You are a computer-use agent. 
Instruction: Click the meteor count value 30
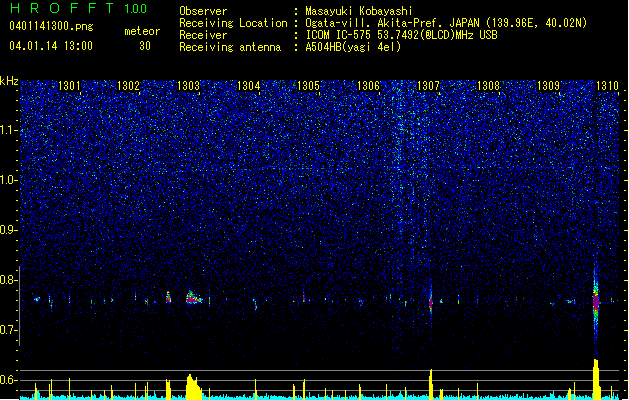(x=145, y=46)
